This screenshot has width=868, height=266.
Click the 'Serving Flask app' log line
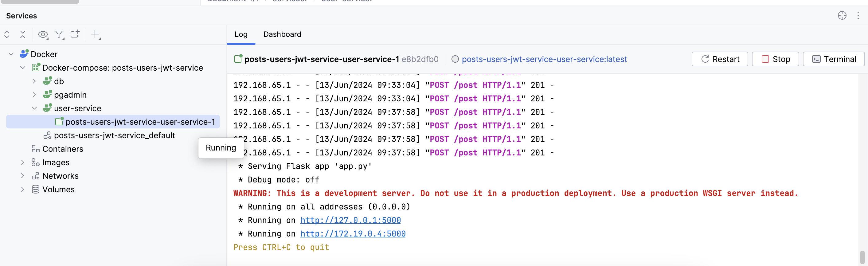tap(305, 166)
